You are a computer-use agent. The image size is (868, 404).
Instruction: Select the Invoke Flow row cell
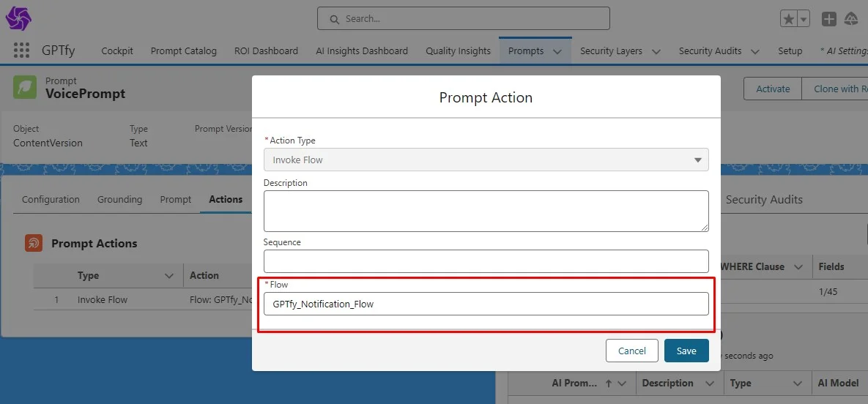coord(103,299)
